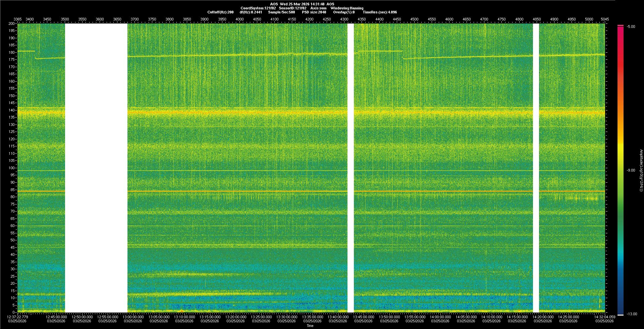
Task: Select the Windowing:Hanning header text
Action: (347, 8)
